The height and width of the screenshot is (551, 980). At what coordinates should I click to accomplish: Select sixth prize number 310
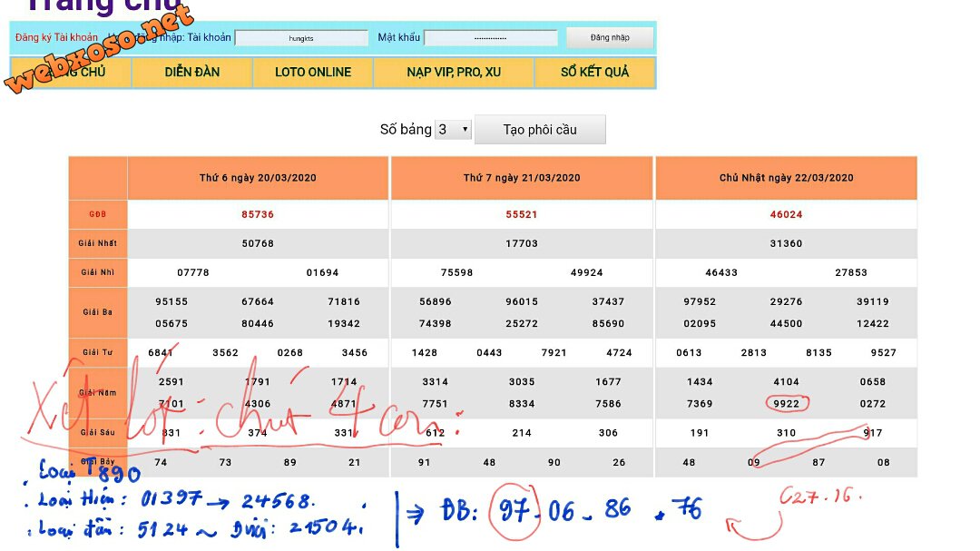click(786, 433)
